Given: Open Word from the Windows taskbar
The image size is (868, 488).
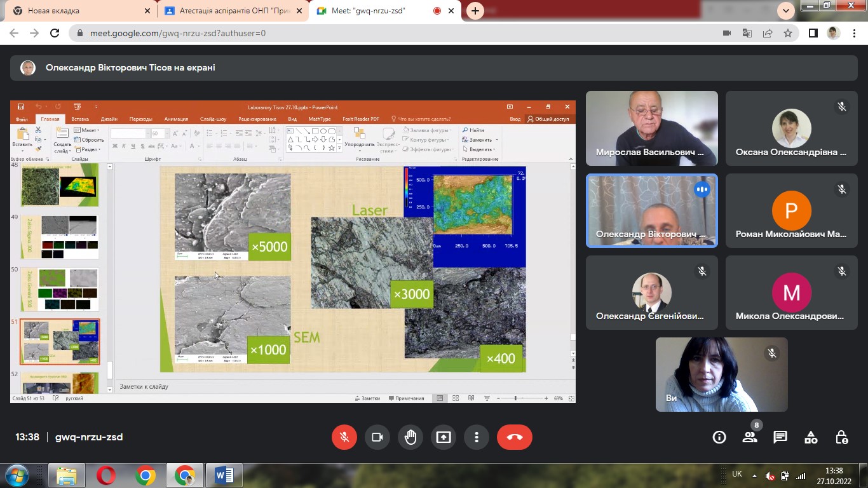Looking at the screenshot, I should click(224, 475).
